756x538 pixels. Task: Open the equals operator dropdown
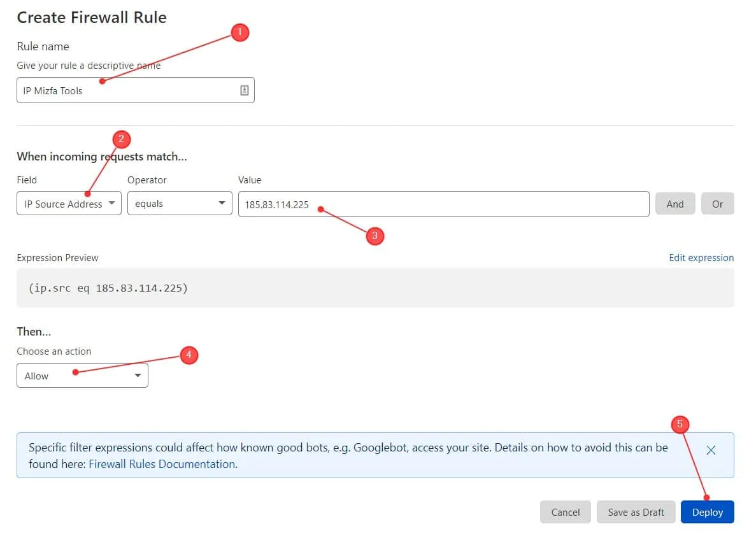point(180,204)
